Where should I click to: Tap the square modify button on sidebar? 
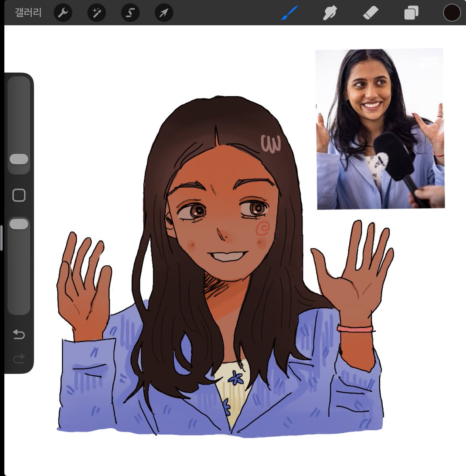(19, 195)
